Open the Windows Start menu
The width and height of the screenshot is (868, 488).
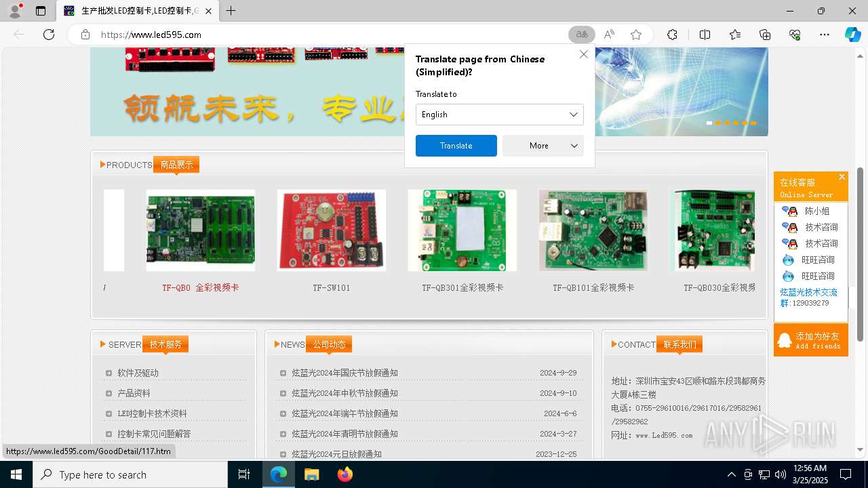point(16,474)
